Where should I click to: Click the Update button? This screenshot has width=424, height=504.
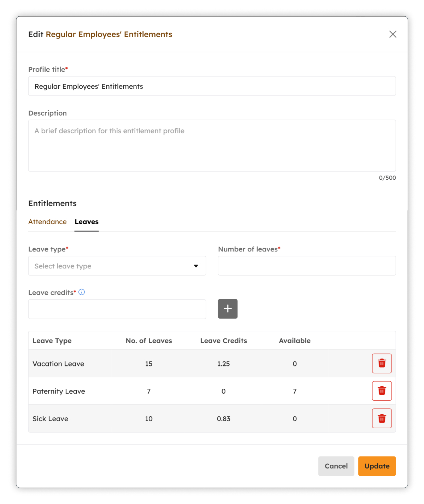coord(377,466)
